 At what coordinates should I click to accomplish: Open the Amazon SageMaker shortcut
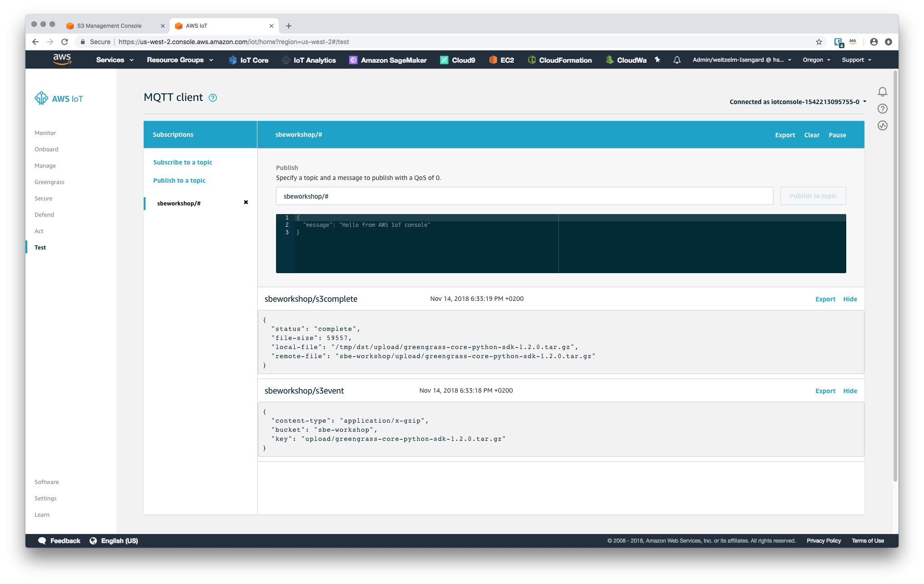[388, 60]
